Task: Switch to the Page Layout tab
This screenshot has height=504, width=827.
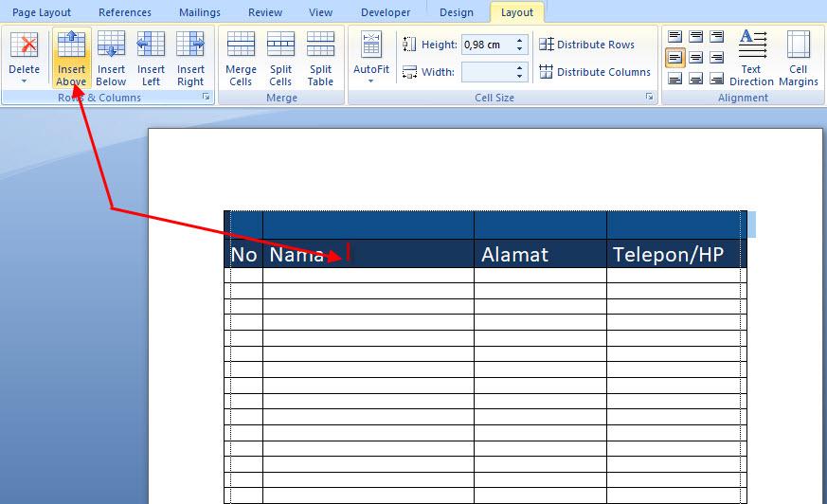Action: coord(42,12)
